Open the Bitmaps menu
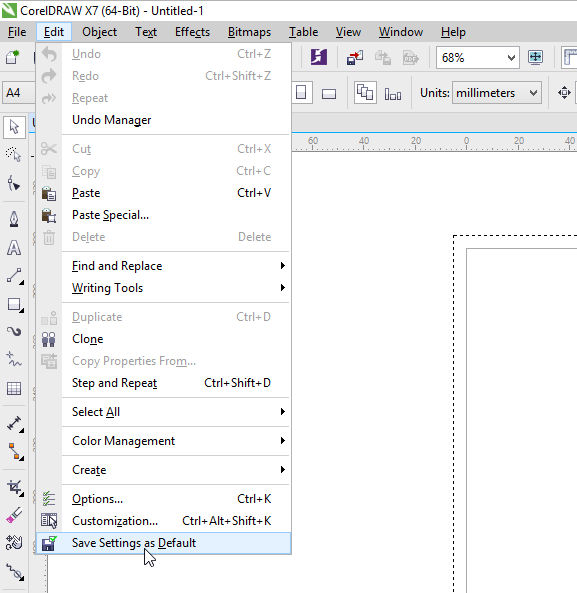 tap(249, 32)
